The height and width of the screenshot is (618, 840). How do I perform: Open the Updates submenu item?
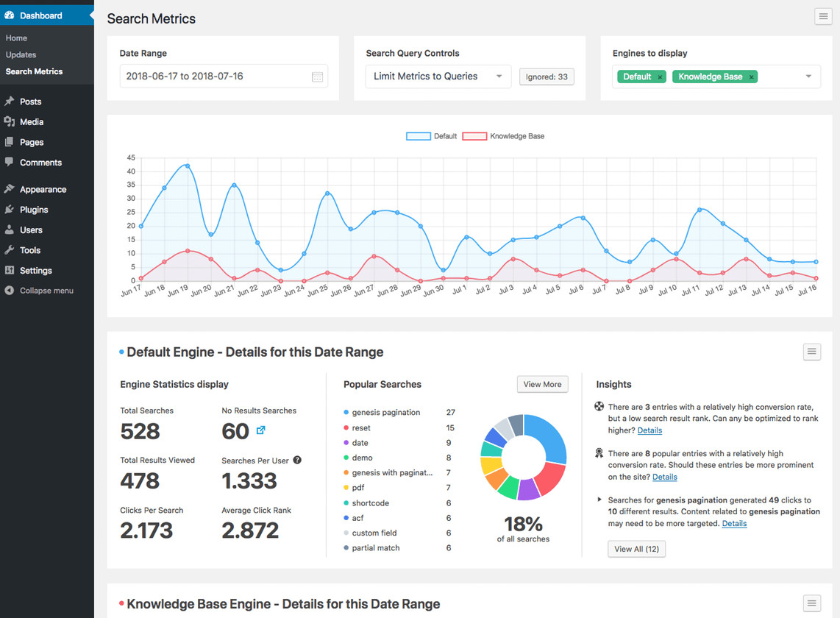(x=21, y=54)
